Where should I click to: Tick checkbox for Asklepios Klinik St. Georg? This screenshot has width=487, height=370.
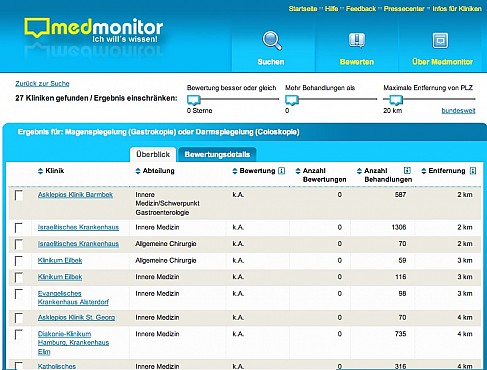[19, 318]
